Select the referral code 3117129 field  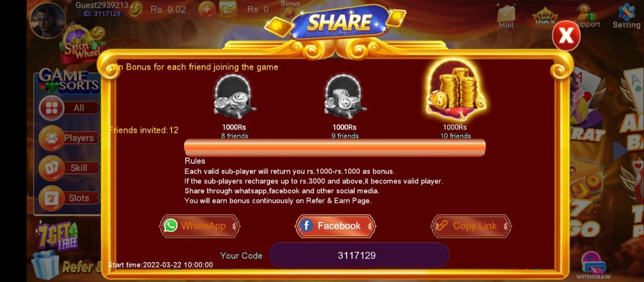359,255
